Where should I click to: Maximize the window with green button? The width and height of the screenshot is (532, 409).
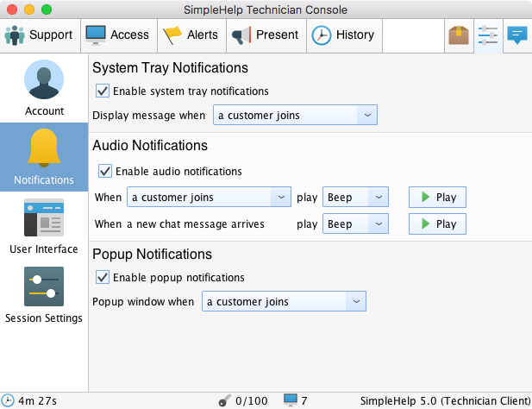pyautogui.click(x=47, y=9)
